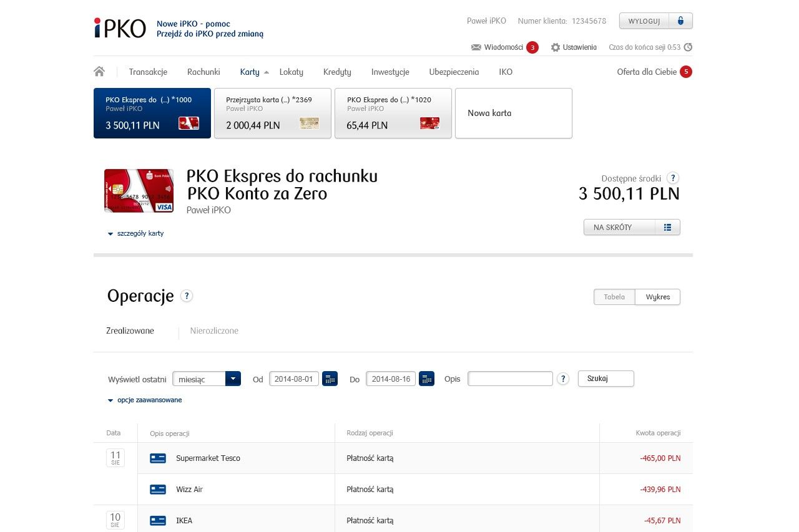
Task: Select the Nierozliczone tab
Action: point(214,331)
